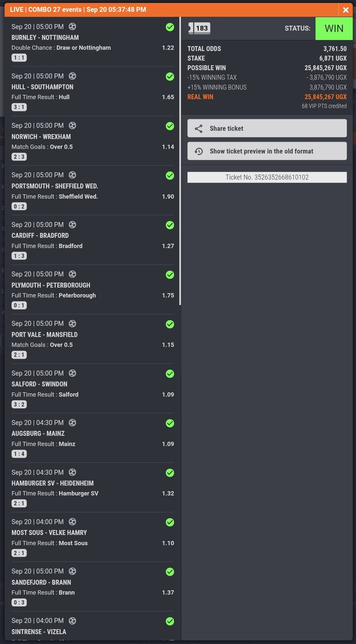Click the soccer ball icon for Hull - Southampton
Image resolution: width=356 pixels, height=644 pixels.
click(72, 76)
